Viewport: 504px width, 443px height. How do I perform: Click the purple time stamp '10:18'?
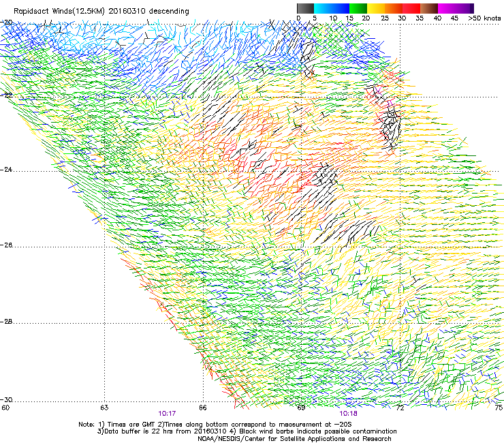tap(348, 414)
